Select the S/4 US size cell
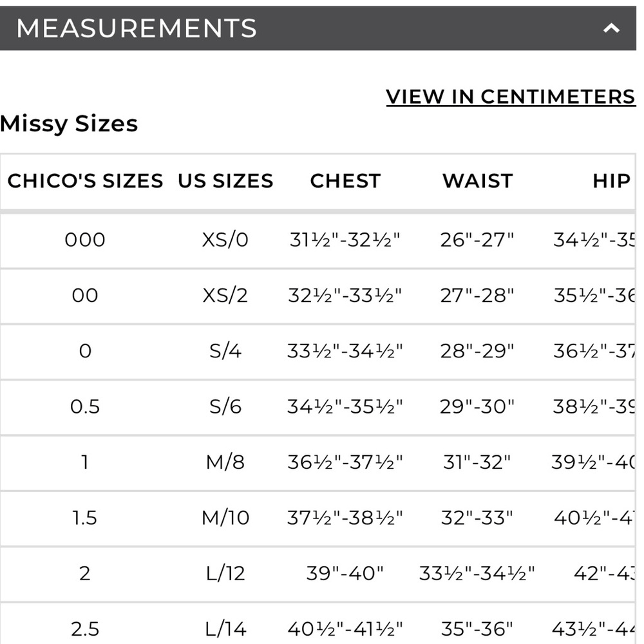Viewport: 644px width, 644px height. [225, 351]
